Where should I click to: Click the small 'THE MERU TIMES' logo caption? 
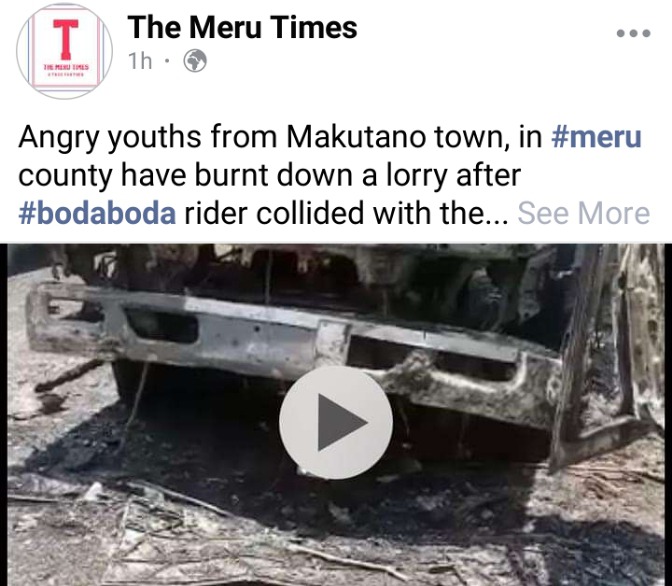66,67
